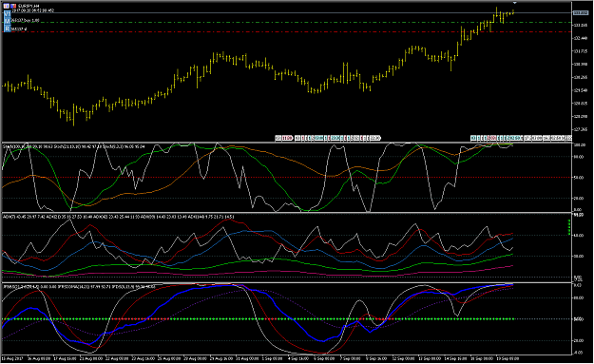Click the 14 Sep 16:00 label on the time axis
Viewport: 594px width, 364px height.
[456, 358]
